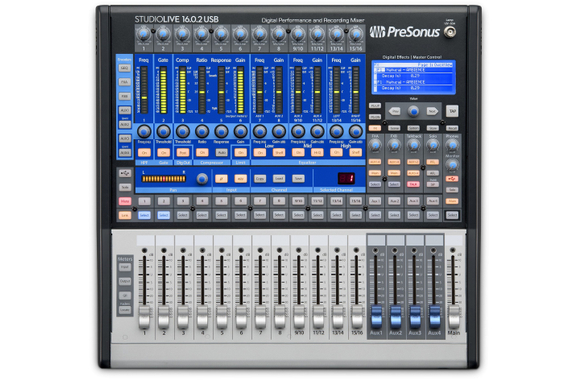Click the Main Select button at right
The height and width of the screenshot is (380, 576).
point(452,215)
